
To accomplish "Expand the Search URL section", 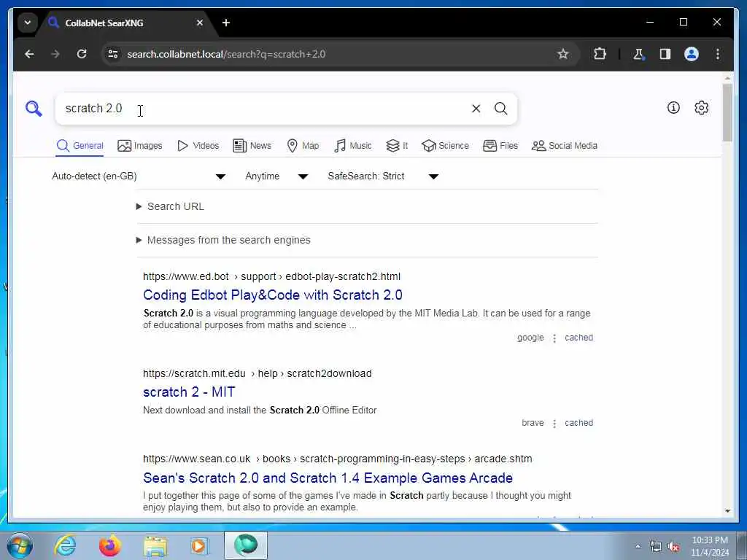I will coord(170,206).
